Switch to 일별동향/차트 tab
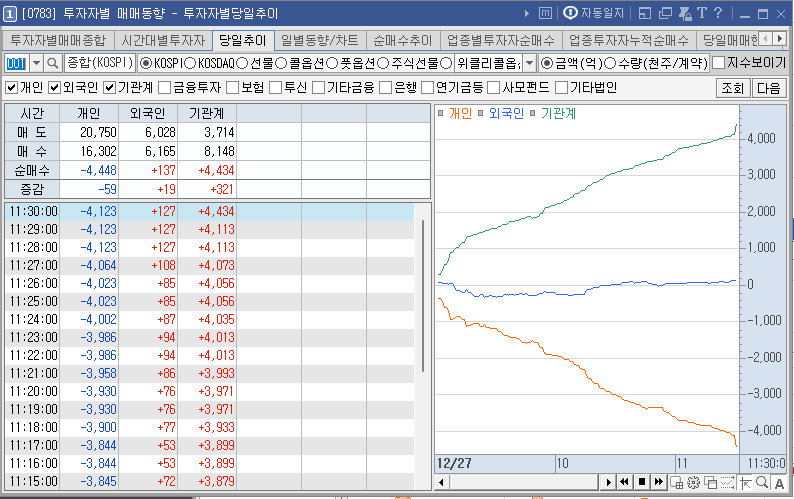Image resolution: width=794 pixels, height=499 pixels. pos(320,40)
